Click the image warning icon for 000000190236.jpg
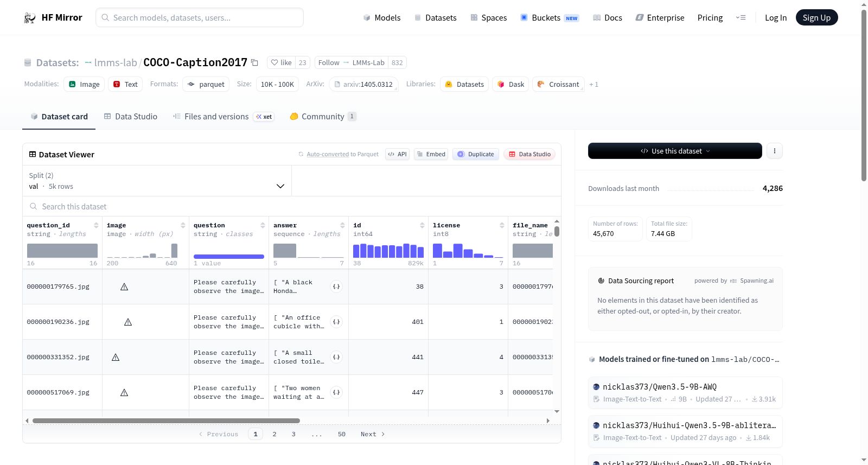The image size is (868, 465). coord(128,322)
